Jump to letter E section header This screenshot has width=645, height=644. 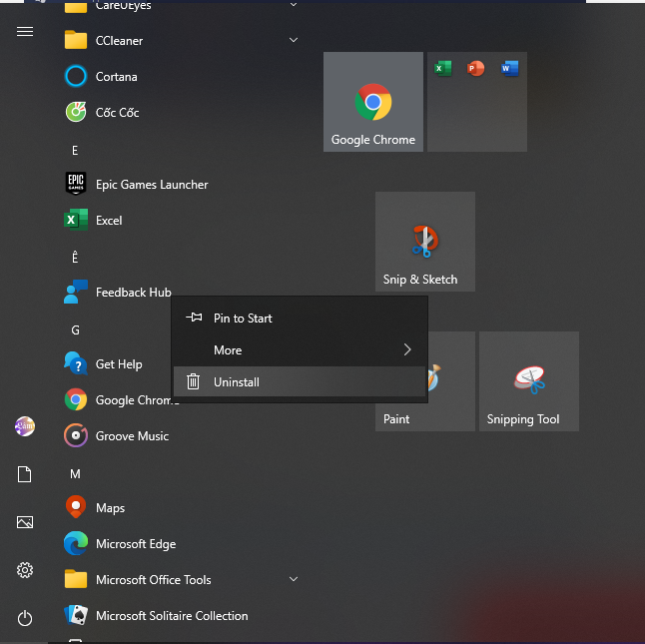(75, 151)
